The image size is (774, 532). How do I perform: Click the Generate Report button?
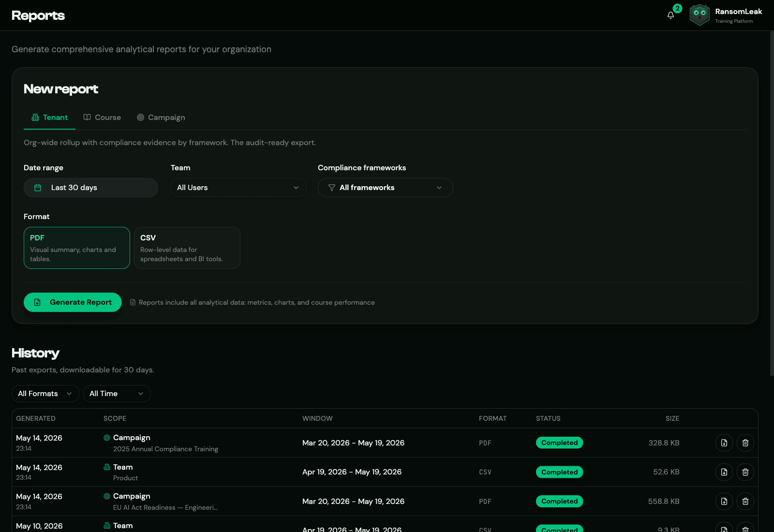click(73, 302)
